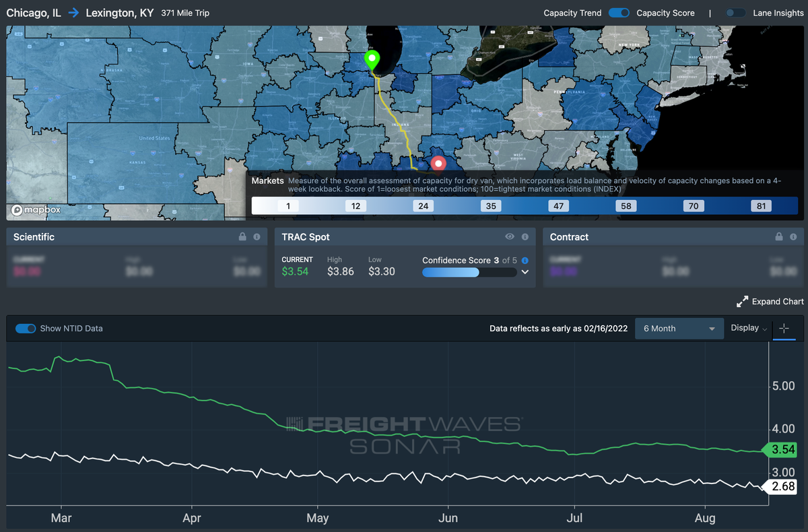Image resolution: width=808 pixels, height=532 pixels.
Task: Click the Lane Insights label
Action: coord(778,13)
